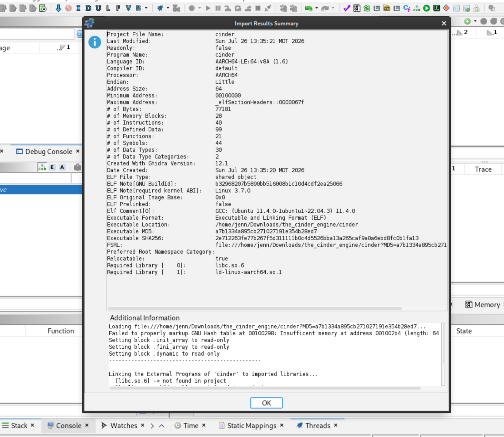
Task: Open the binary bytes viewer icon
Action: tap(357, 8)
